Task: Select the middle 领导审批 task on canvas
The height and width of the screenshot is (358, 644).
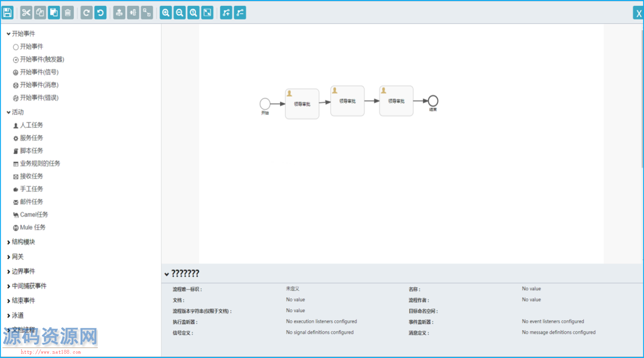Action: (347, 101)
